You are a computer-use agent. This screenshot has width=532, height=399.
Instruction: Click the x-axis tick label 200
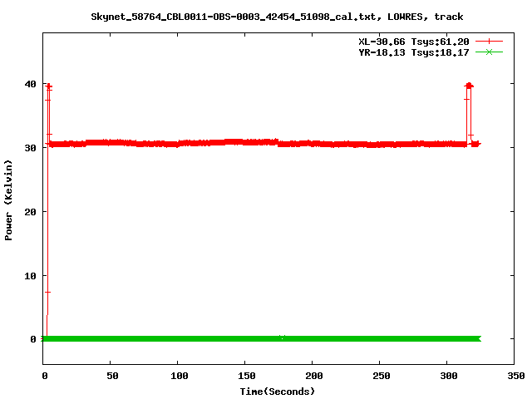click(314, 376)
